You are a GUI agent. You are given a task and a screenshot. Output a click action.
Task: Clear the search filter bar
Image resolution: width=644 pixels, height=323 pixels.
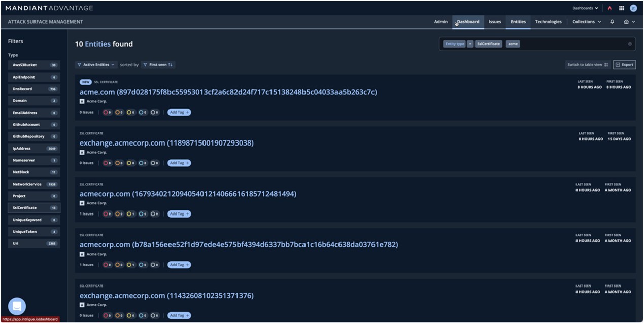630,44
